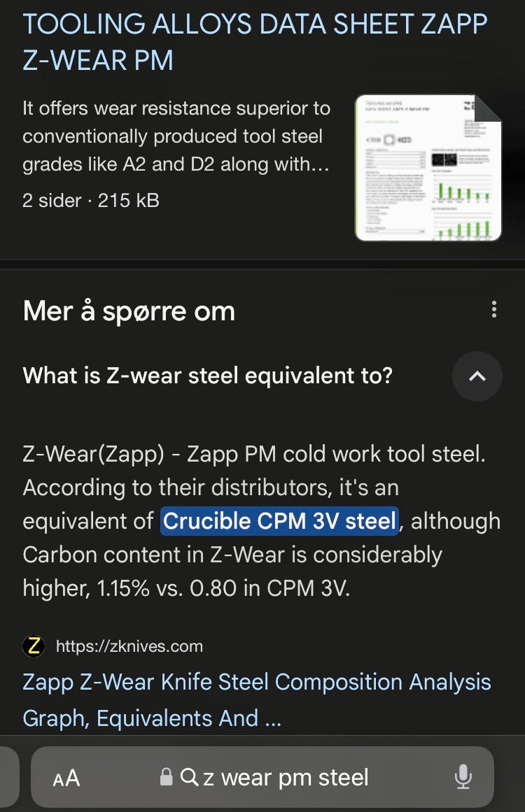525x812 pixels.
Task: Open the three-dot menu beside Mer å spørre om
Action: tap(494, 309)
